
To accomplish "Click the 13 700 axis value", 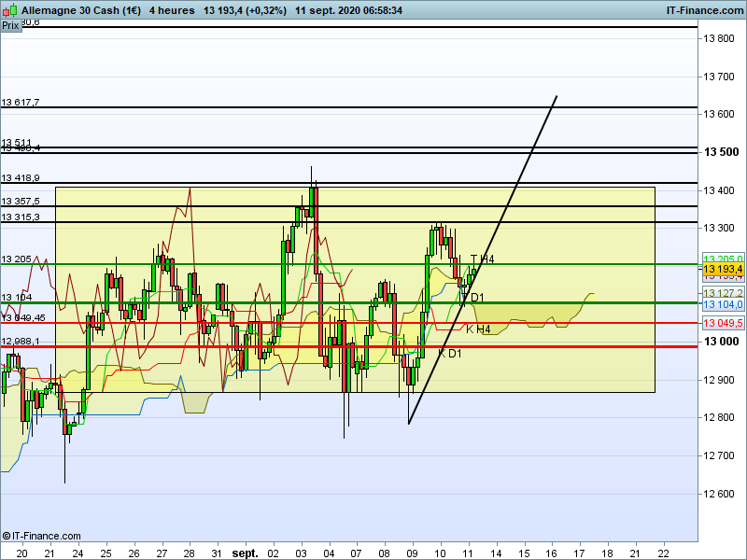I will (719, 77).
